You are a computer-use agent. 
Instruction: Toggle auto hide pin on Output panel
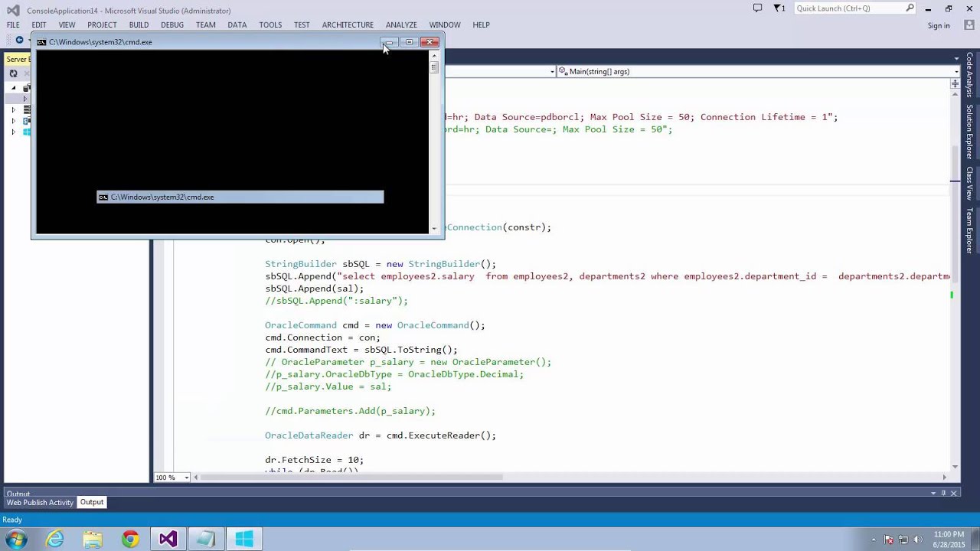point(944,494)
